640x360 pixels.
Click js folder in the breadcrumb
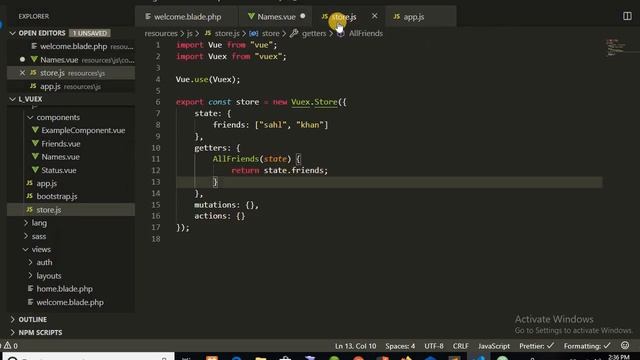(189, 33)
